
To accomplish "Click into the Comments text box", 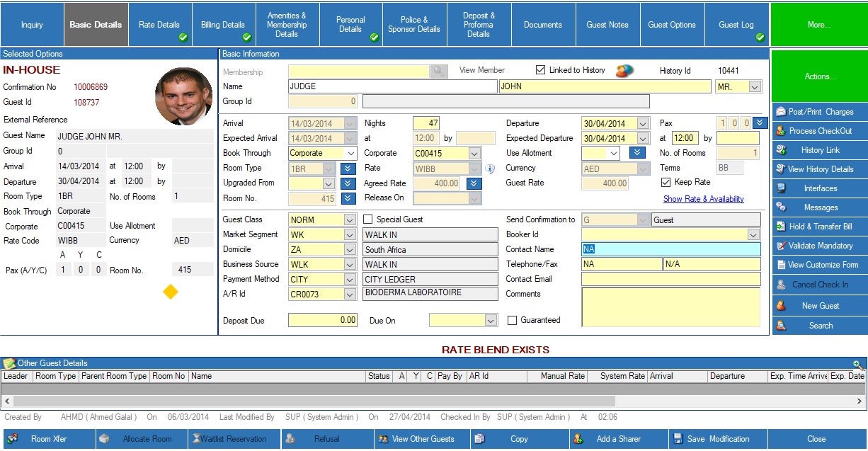I will pyautogui.click(x=670, y=307).
